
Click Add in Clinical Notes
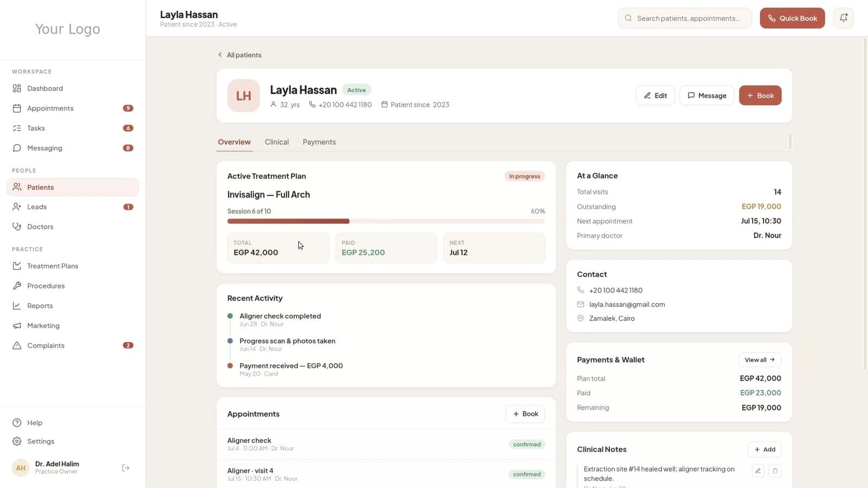765,450
